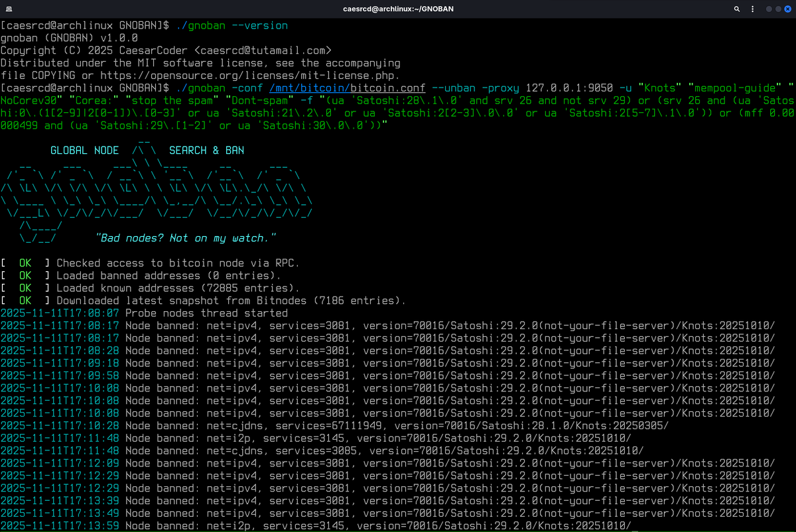
Task: Click the blue close icon in the titlebar
Action: 788,9
